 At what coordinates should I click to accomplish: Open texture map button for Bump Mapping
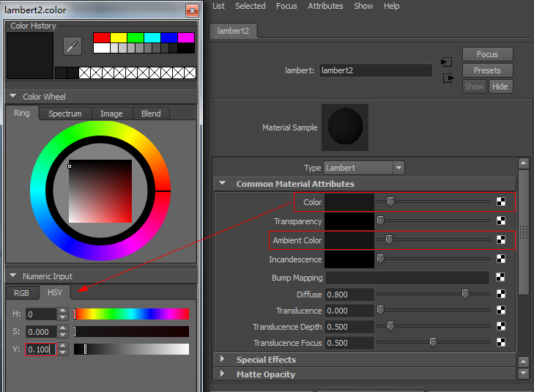pyautogui.click(x=500, y=277)
